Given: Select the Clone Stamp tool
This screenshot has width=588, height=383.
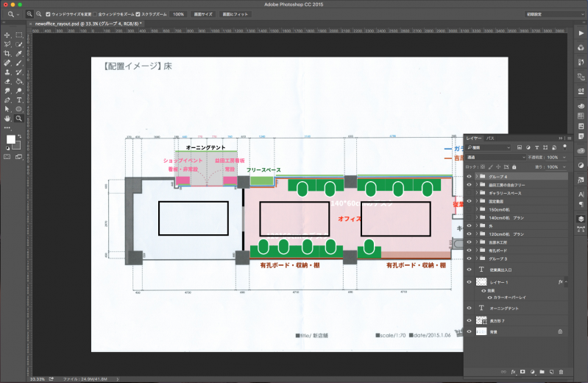Looking at the screenshot, I should pos(7,72).
